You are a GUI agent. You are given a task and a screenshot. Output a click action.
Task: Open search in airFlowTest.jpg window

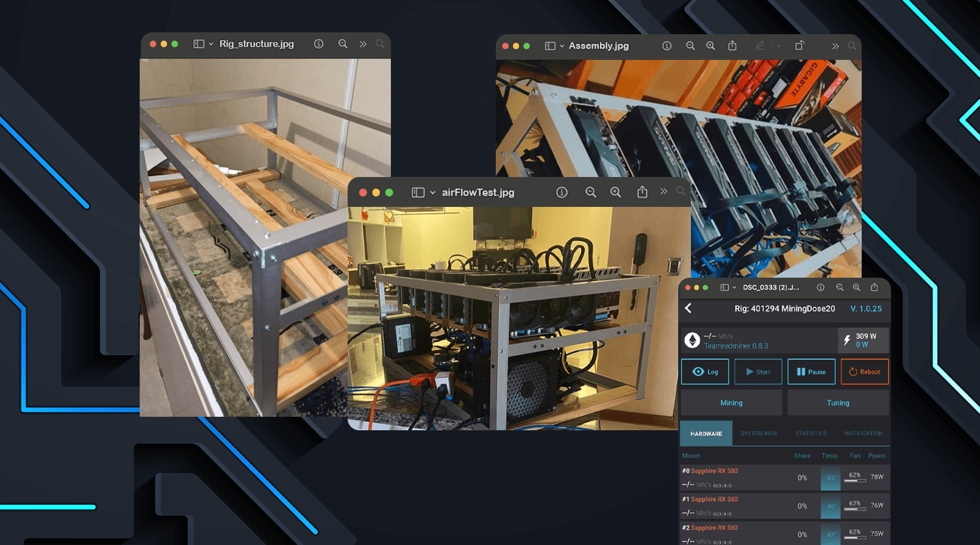681,192
